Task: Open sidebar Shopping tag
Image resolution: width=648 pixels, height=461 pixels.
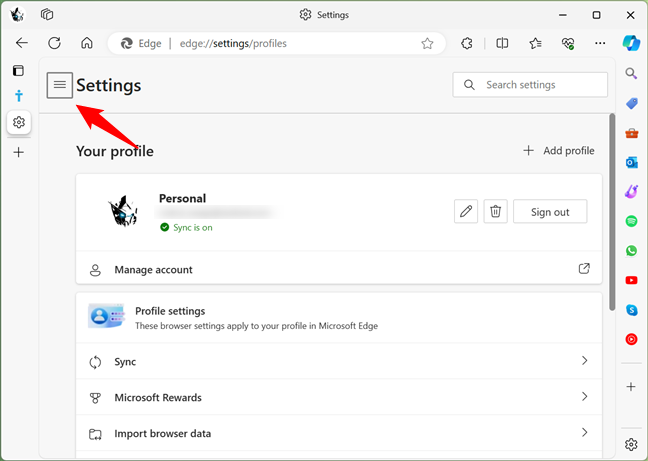Action: [631, 103]
